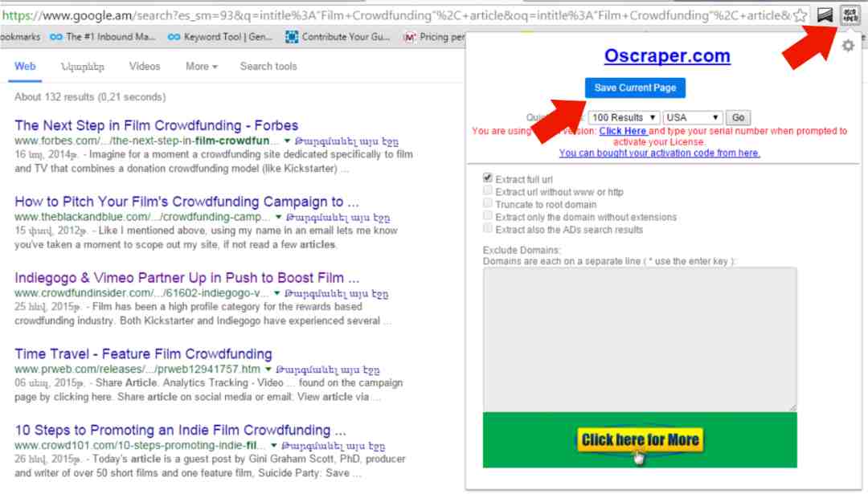This screenshot has height=494, width=868.
Task: Click the 'Click here for More' banner button
Action: (641, 440)
